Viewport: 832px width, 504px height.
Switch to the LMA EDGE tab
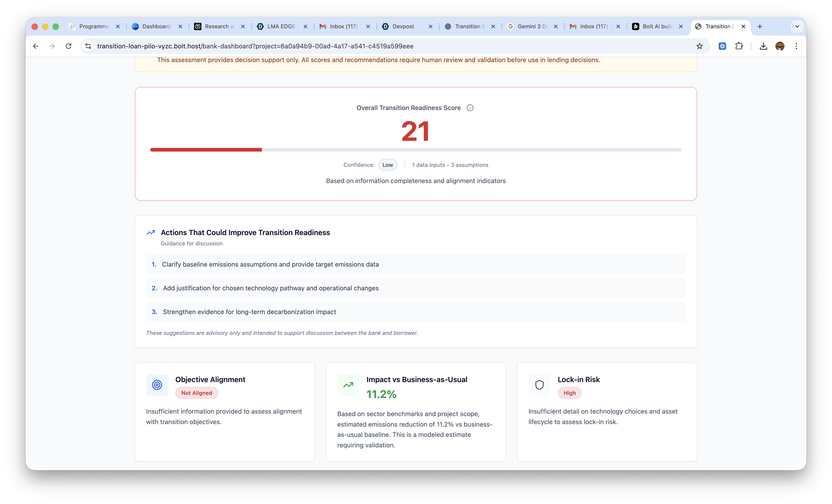281,26
